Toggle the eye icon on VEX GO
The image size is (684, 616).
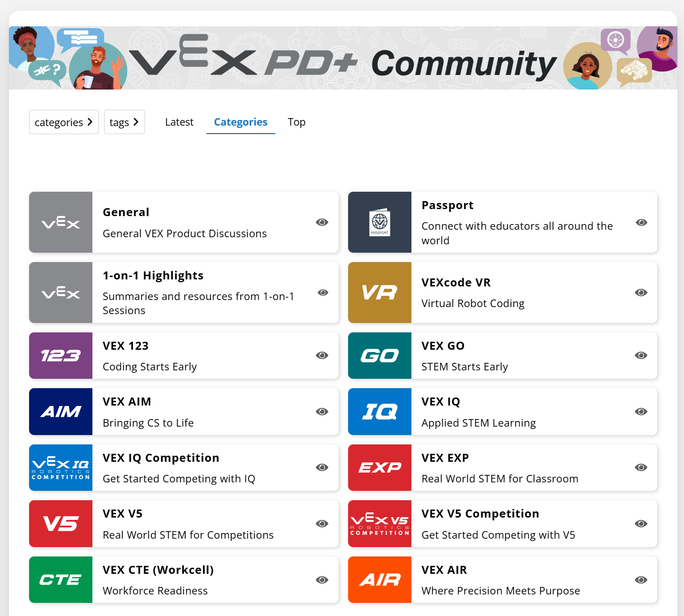point(641,355)
